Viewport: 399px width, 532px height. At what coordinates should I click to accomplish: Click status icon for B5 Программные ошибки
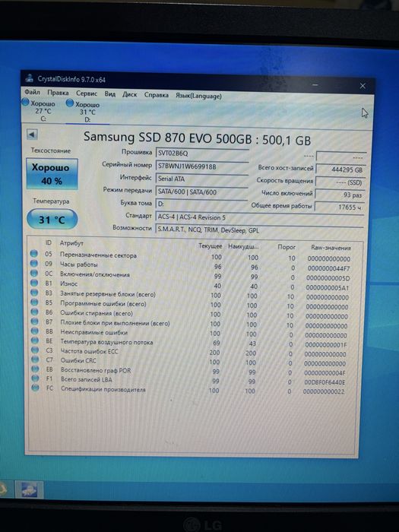coord(34,302)
